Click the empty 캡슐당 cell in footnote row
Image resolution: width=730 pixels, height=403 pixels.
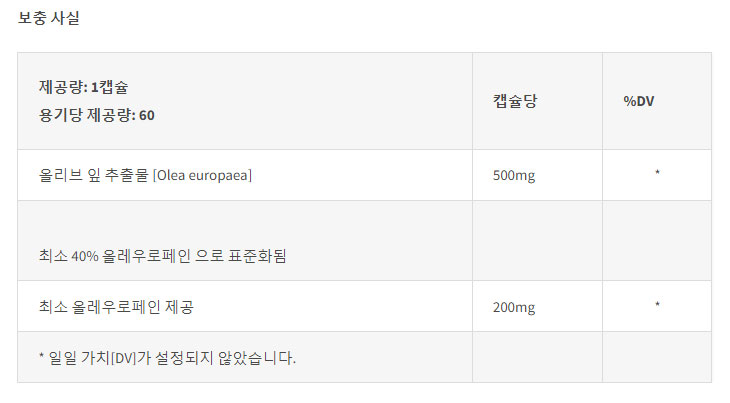click(x=537, y=357)
